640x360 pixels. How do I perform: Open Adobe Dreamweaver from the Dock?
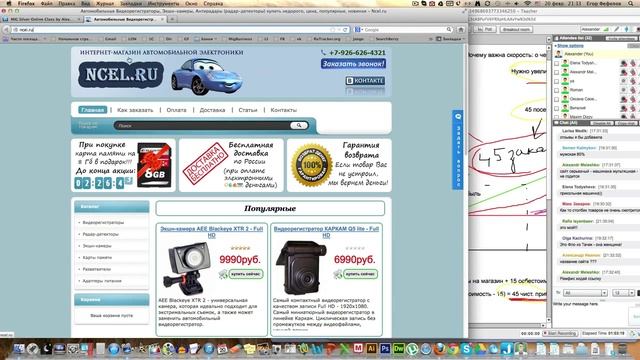click(398, 348)
